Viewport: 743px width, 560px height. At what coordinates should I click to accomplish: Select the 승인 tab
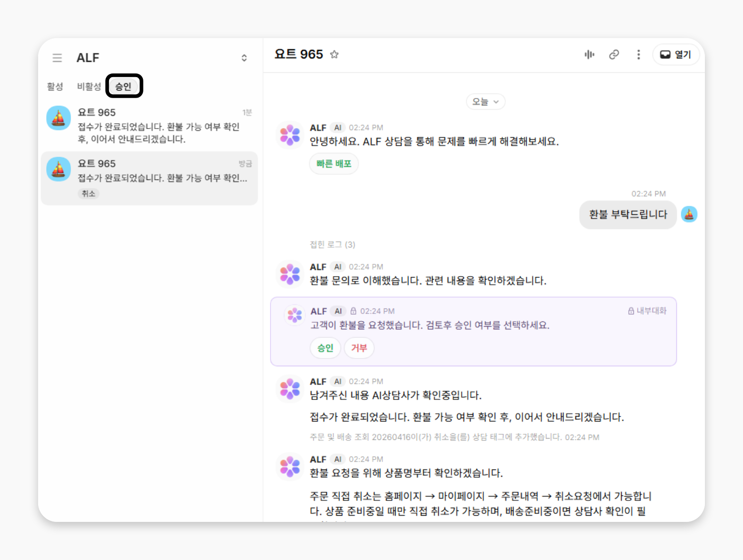click(123, 86)
